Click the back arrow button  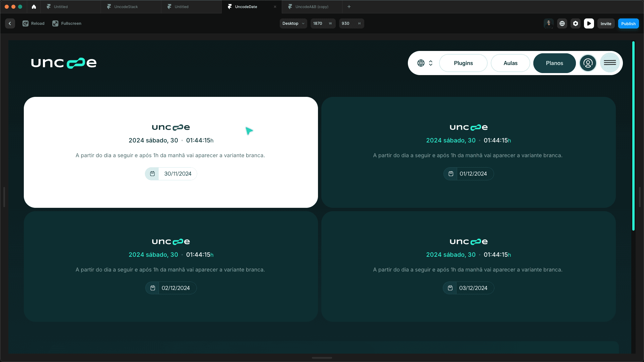pyautogui.click(x=10, y=23)
